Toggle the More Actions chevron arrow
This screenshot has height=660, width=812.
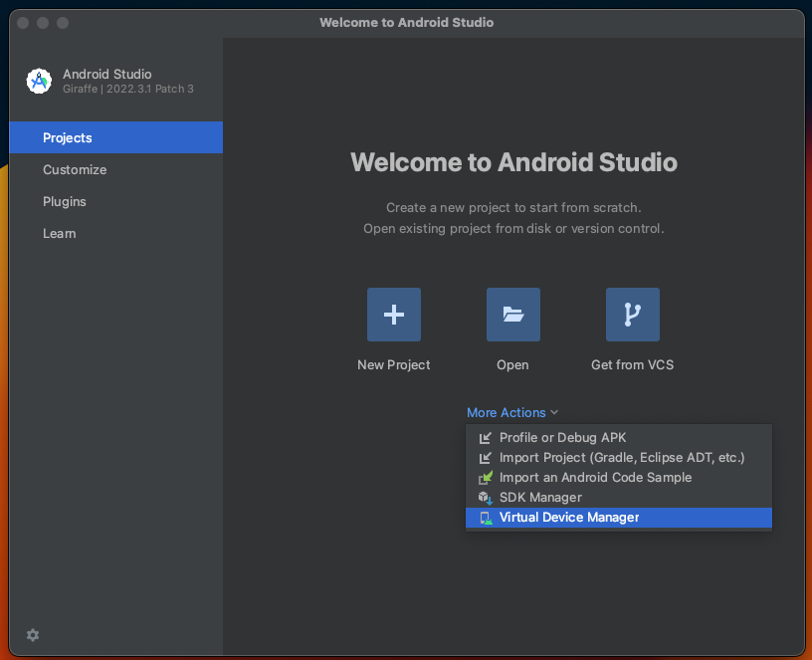[554, 412]
